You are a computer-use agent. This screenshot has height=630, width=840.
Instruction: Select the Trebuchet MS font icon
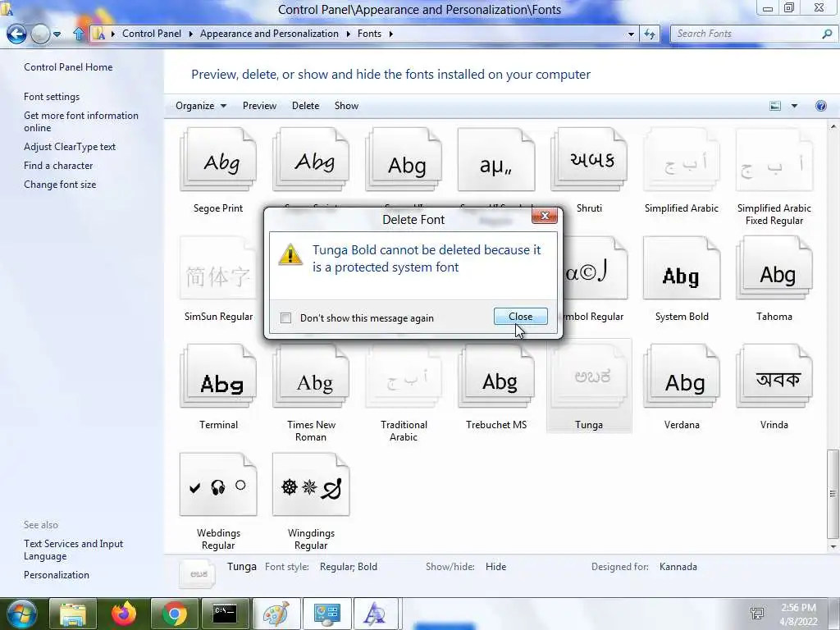496,376
